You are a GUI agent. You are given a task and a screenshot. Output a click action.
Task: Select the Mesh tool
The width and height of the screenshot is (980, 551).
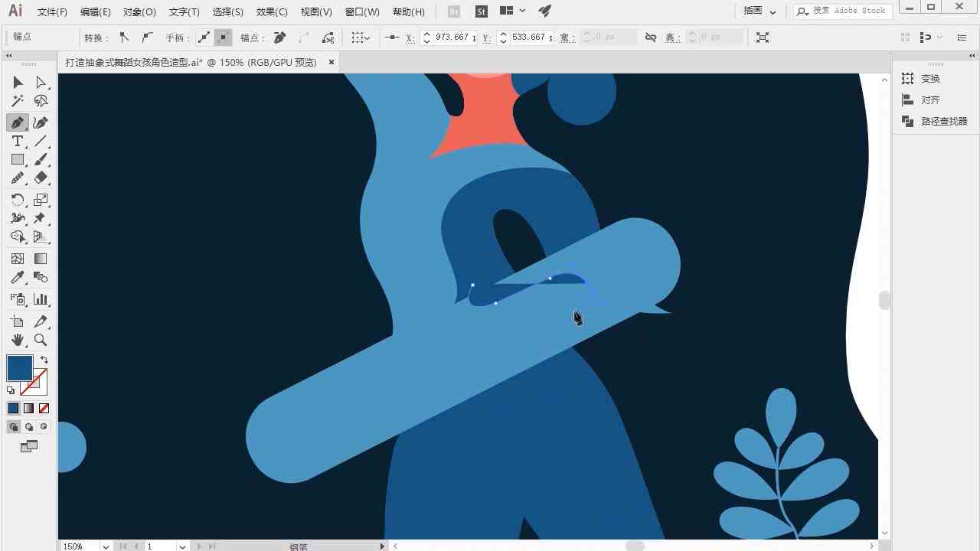click(x=18, y=259)
